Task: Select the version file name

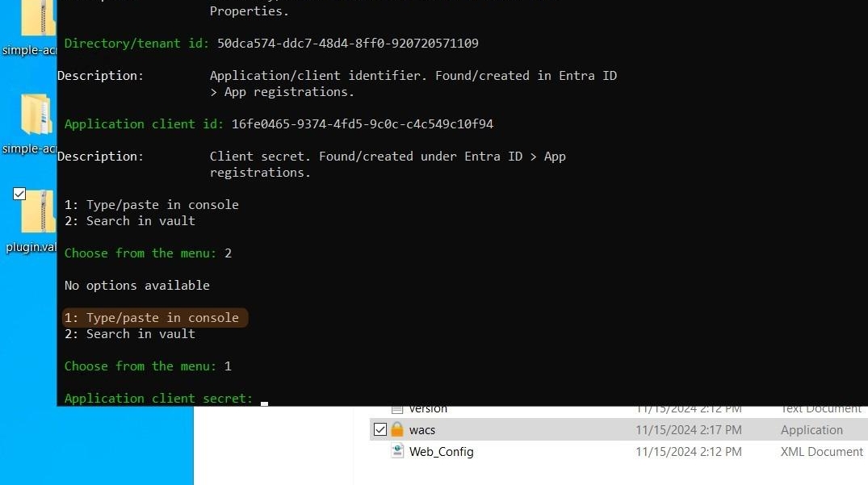Action: [x=428, y=410]
